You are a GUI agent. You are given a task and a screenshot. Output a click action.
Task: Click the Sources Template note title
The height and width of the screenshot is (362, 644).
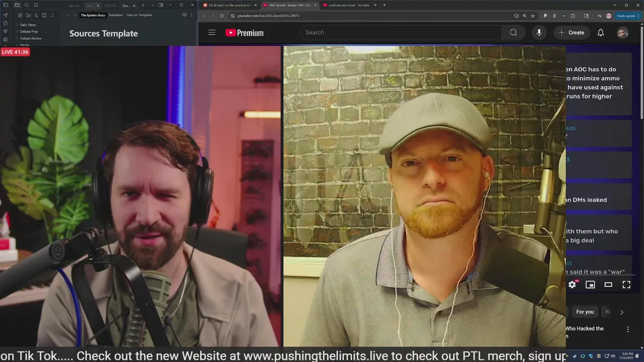pyautogui.click(x=104, y=34)
